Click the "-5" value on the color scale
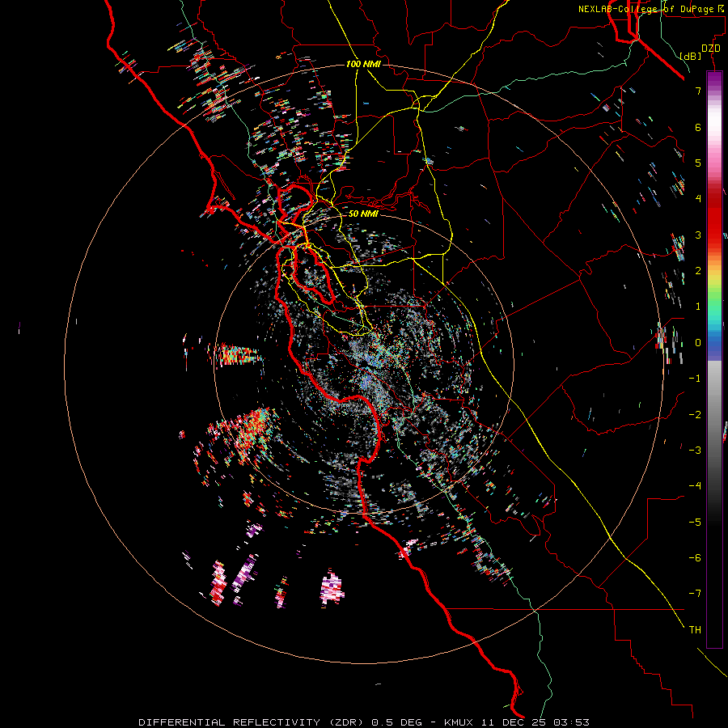This screenshot has width=728, height=728. tap(695, 523)
